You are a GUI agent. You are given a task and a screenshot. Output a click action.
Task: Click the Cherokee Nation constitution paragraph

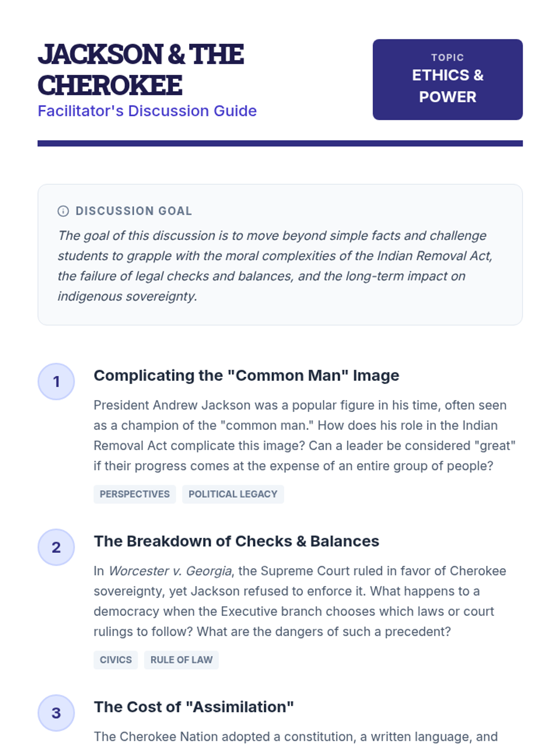[x=296, y=737]
